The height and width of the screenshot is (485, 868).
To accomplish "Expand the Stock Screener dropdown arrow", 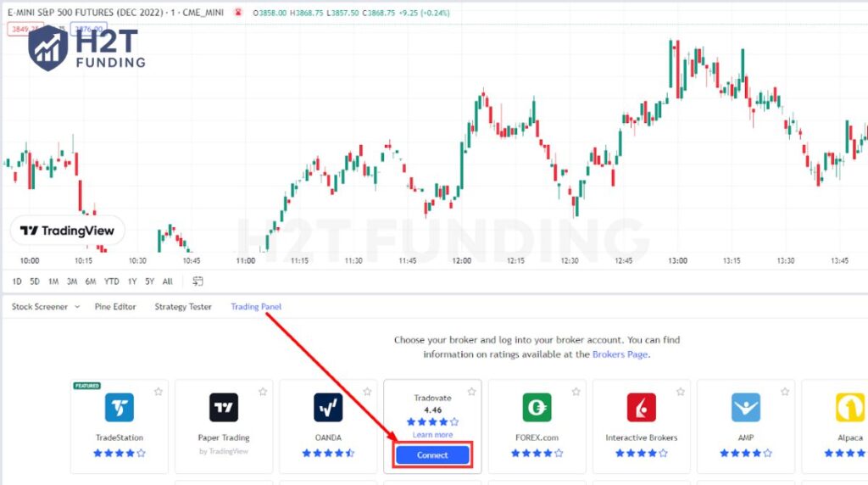I will click(77, 307).
